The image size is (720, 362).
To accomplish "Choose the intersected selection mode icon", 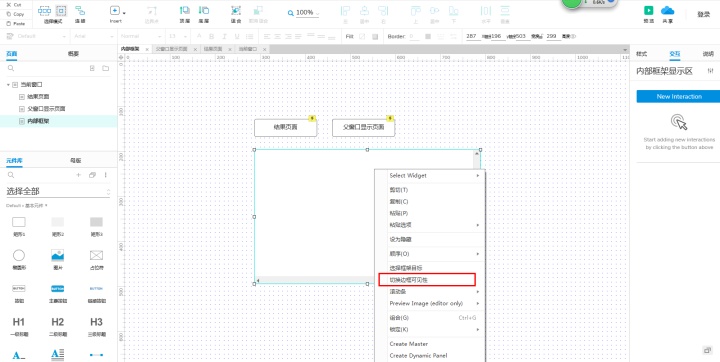I will click(x=45, y=10).
